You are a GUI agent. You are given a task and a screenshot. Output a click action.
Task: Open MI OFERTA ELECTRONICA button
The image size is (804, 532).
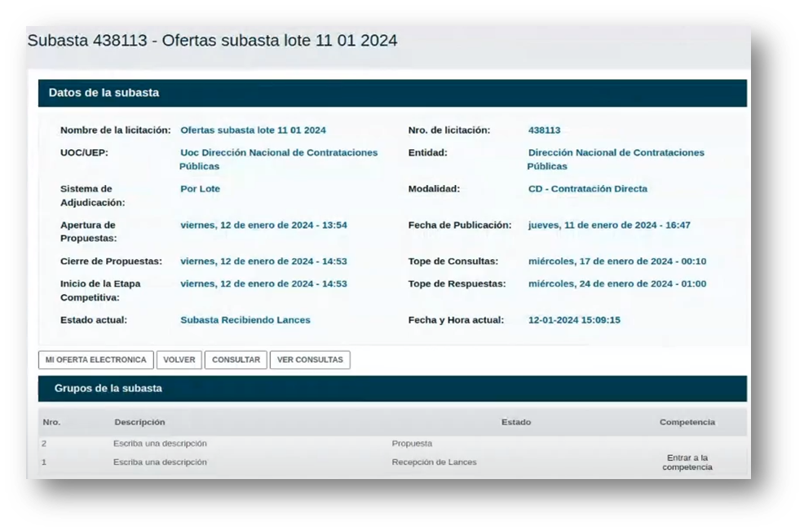(96, 360)
